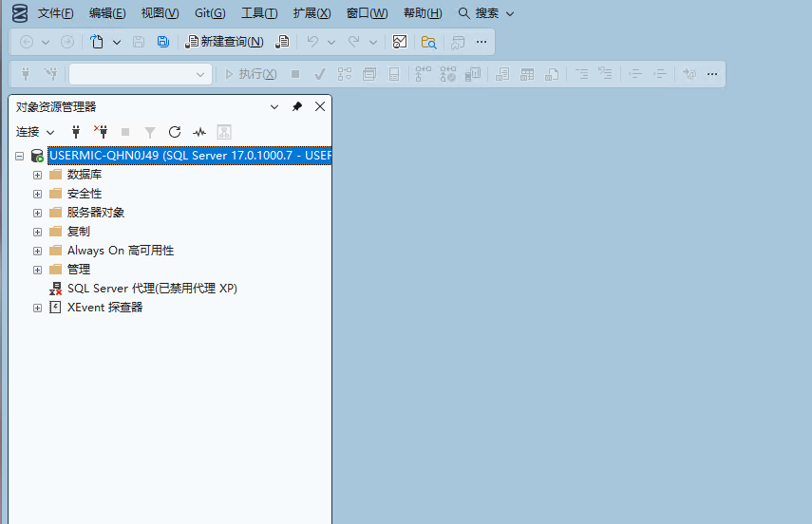Click the query icon right of 新建查询(N)

pyautogui.click(x=282, y=42)
